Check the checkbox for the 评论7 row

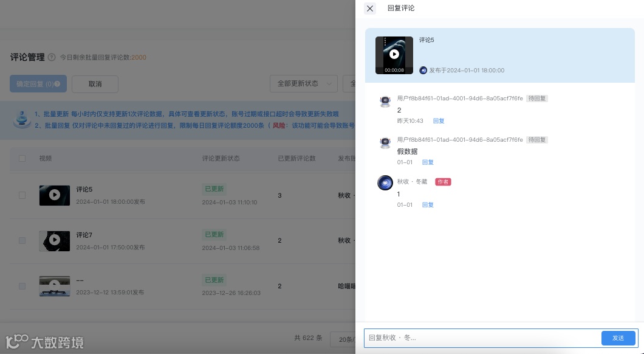coord(22,241)
